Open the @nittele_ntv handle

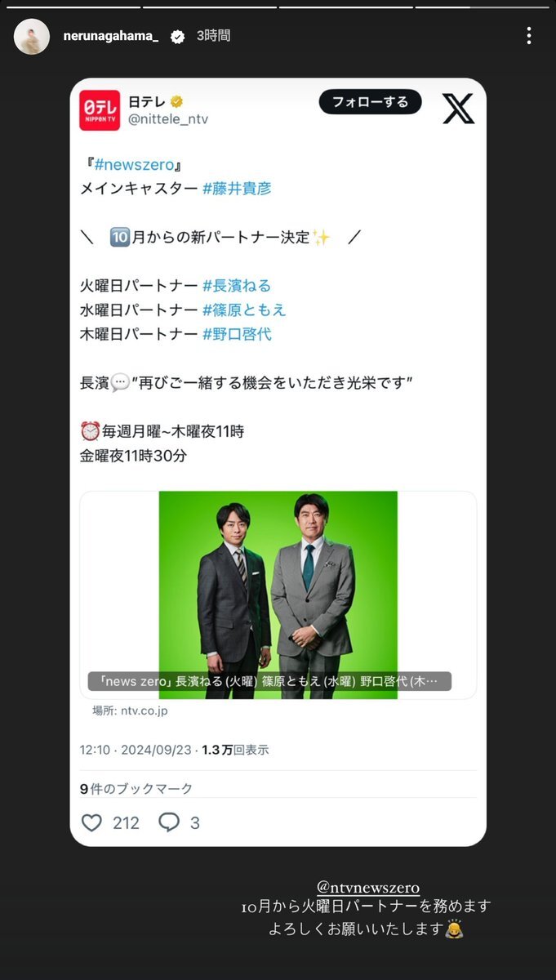(168, 119)
